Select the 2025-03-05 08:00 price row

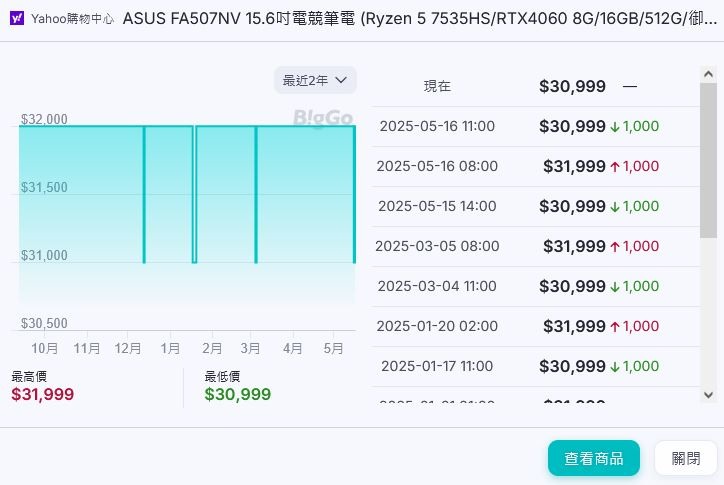tap(536, 247)
